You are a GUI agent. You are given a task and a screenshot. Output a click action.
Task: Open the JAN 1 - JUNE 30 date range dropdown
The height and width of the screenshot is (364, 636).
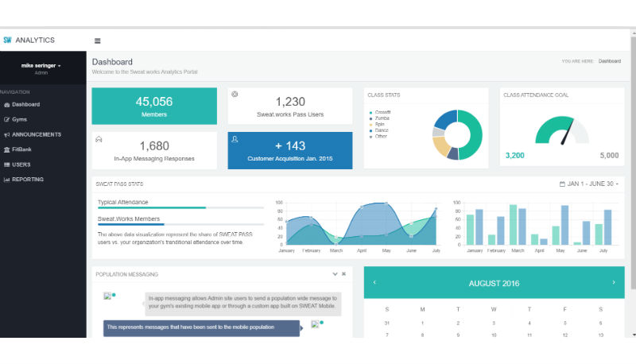[x=589, y=184]
